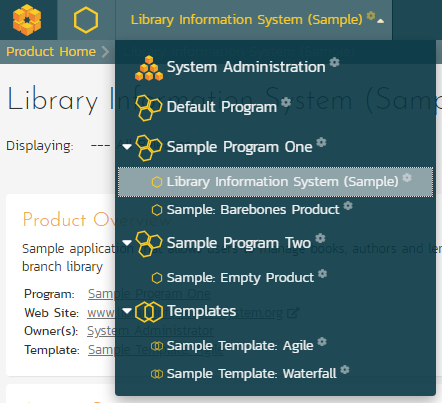Switch to Sample: Empty Product
This screenshot has height=403, width=442.
(240, 278)
